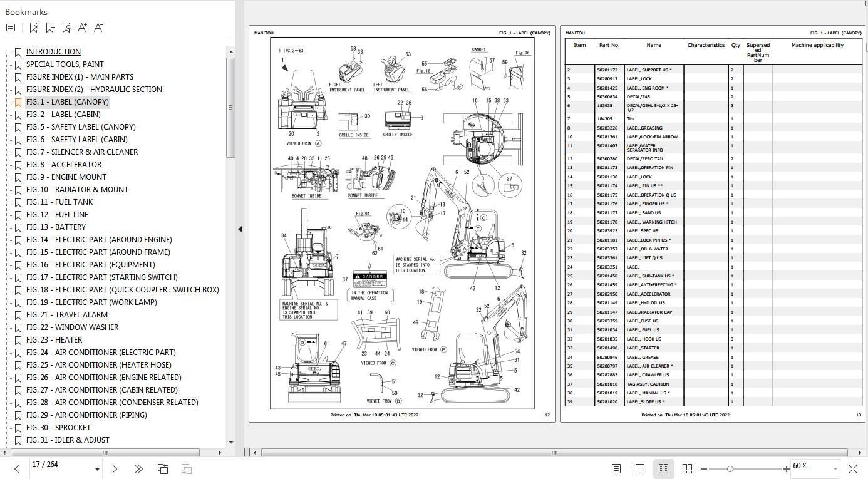Viewport: 868px width, 479px height.
Task: Click the zoom slider handle
Action: pos(730,468)
